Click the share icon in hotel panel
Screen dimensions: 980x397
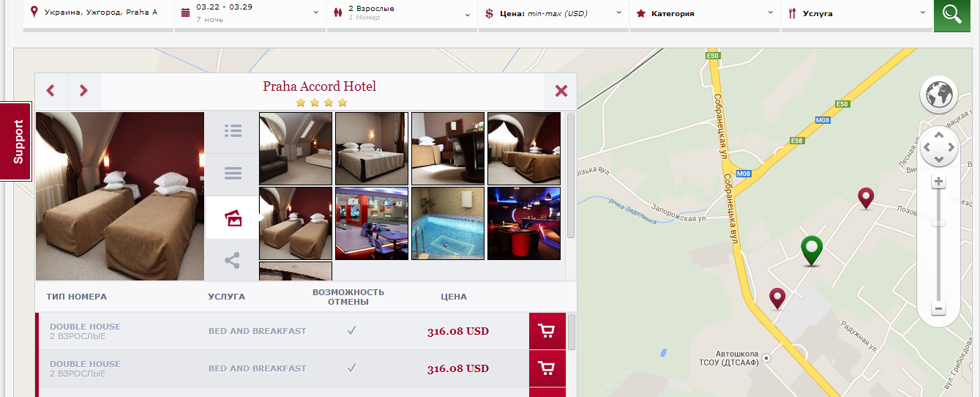coord(233,260)
